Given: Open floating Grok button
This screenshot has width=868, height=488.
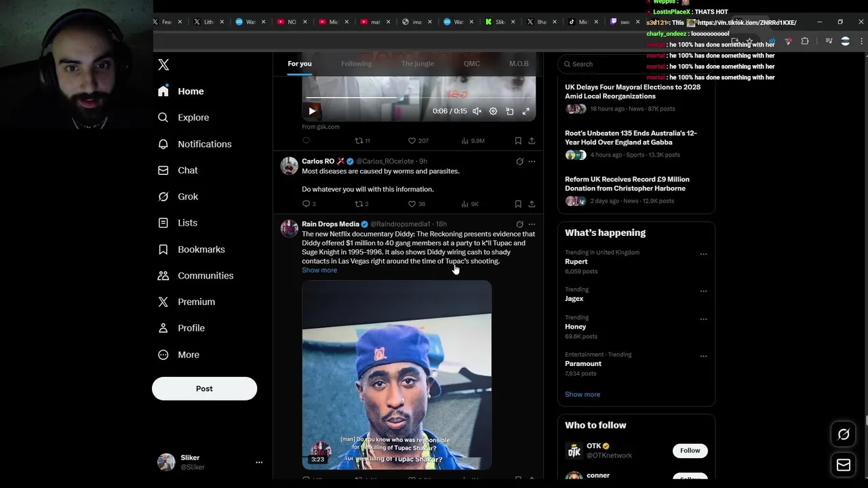Looking at the screenshot, I should pyautogui.click(x=844, y=434).
